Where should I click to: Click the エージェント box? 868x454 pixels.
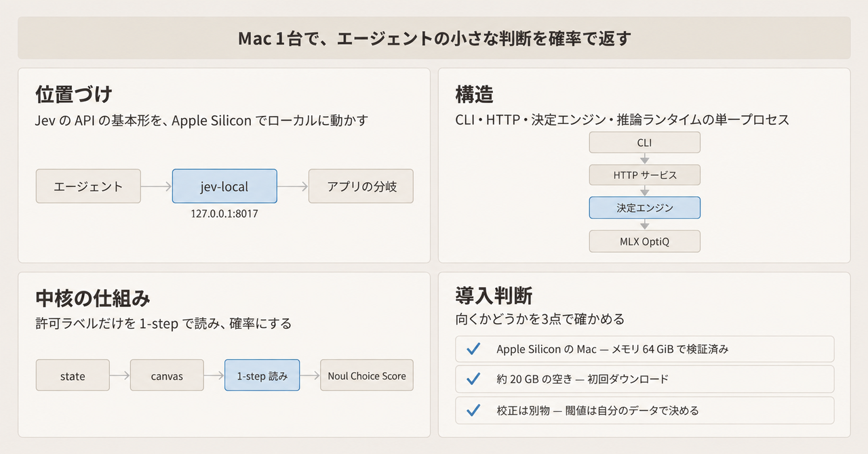click(88, 186)
